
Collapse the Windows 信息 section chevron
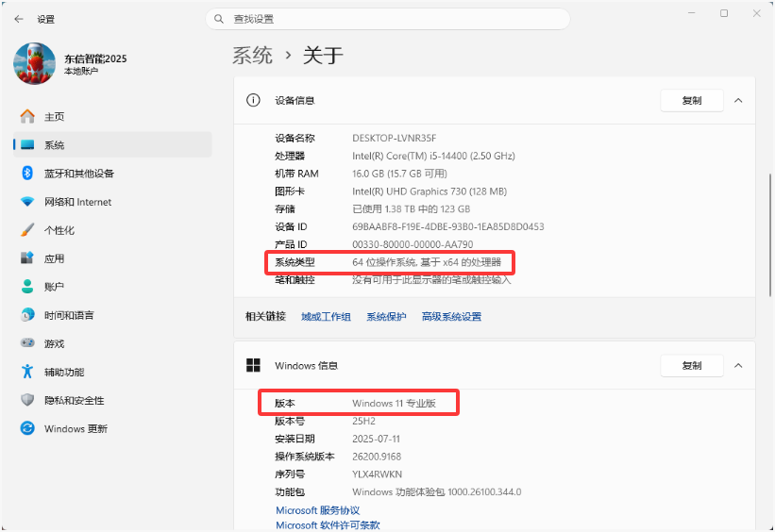tap(738, 366)
